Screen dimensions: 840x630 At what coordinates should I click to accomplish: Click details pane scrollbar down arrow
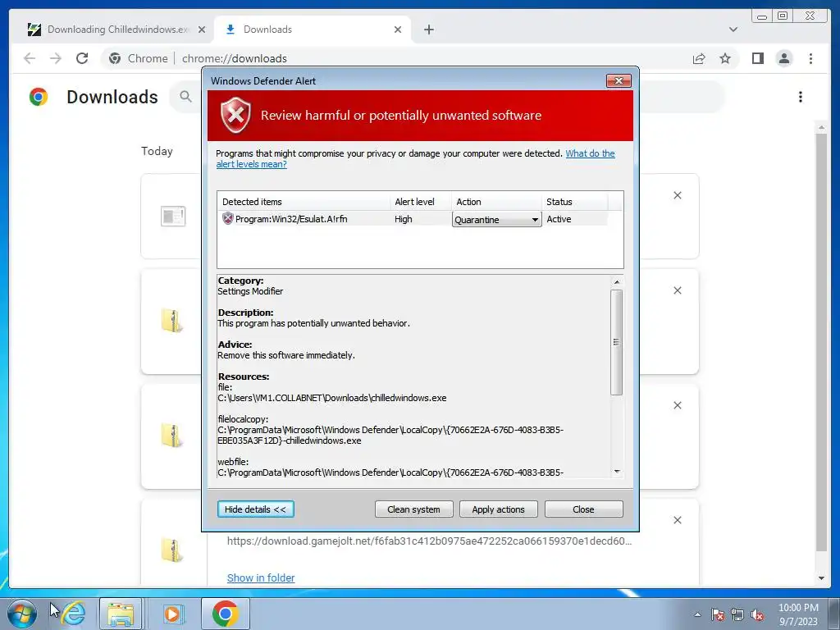pos(617,472)
